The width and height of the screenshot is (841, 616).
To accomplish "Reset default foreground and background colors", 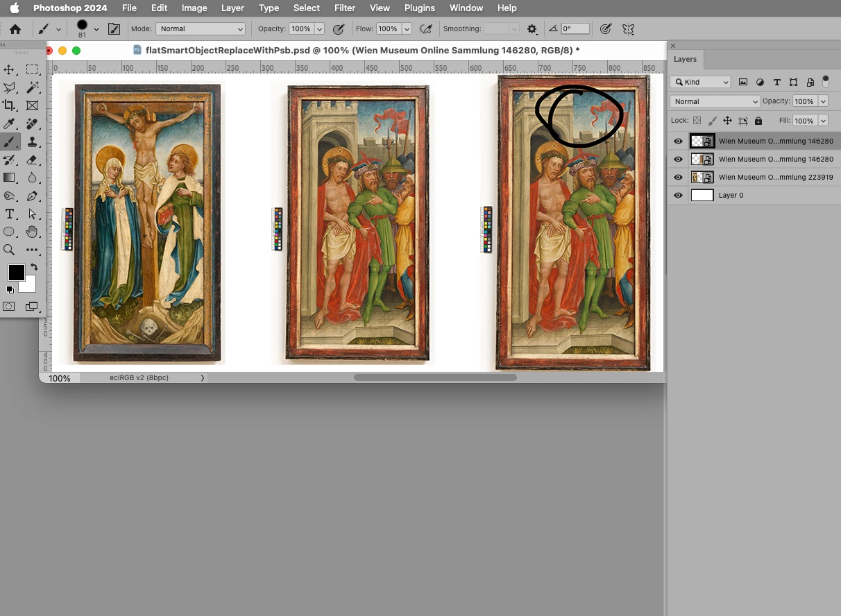I will tap(10, 290).
